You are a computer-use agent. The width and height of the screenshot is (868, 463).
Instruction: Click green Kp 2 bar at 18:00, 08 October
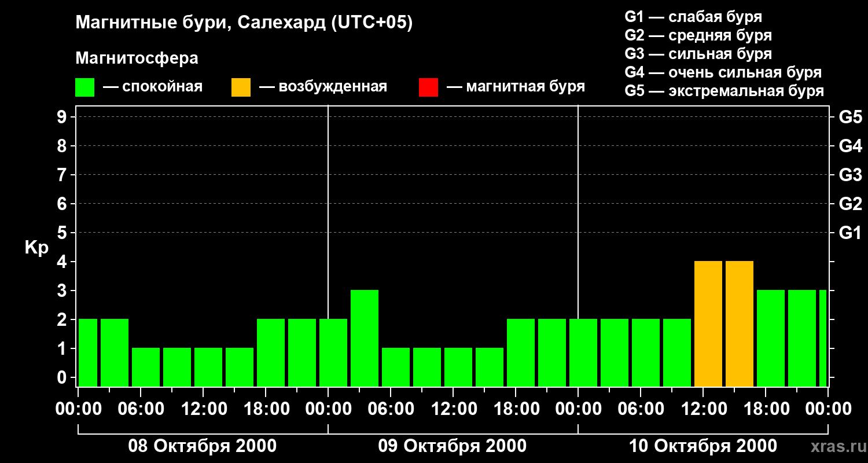click(271, 352)
